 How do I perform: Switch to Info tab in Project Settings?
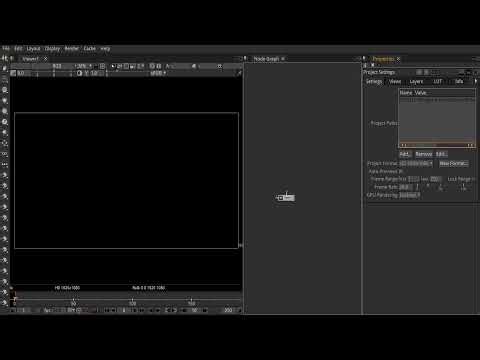(459, 81)
